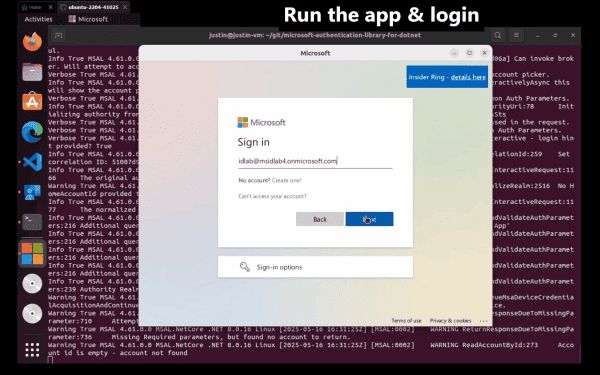Open the Activities overview
This screenshot has height=375, width=600.
tap(38, 19)
